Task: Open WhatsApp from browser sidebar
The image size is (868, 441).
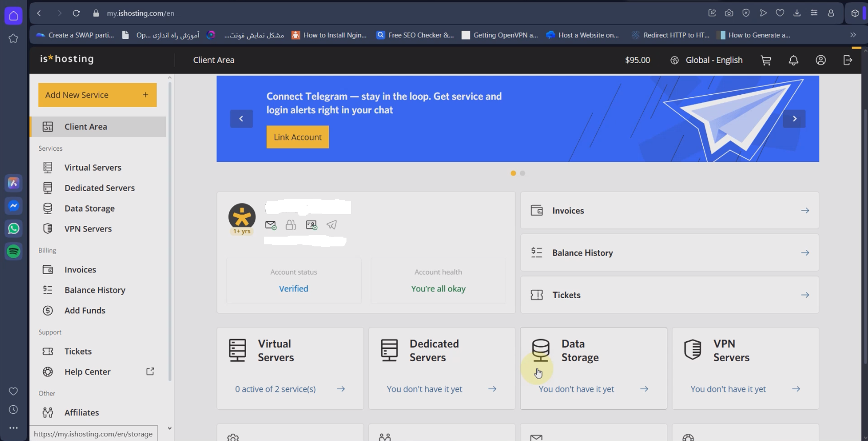Action: pos(14,228)
